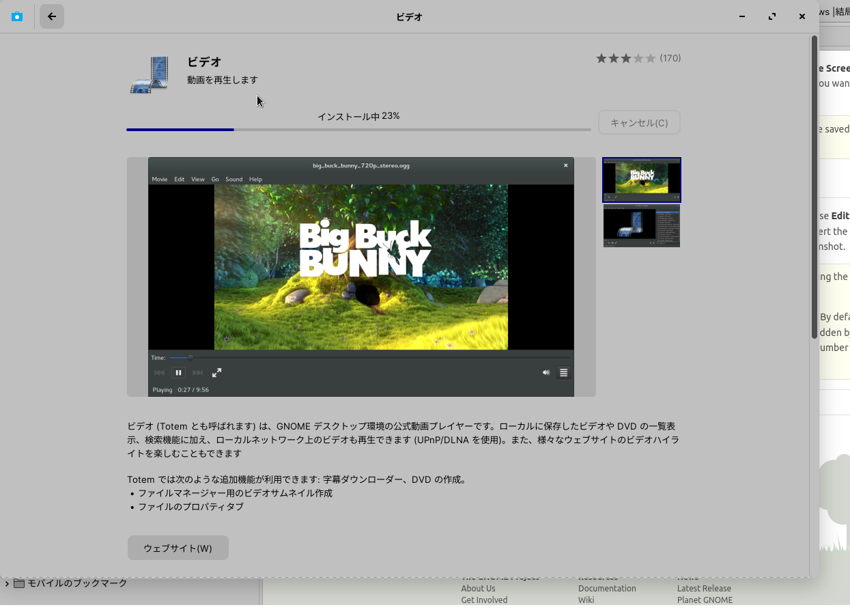The width and height of the screenshot is (850, 616).
Task: Click the large Big Buck Bunny screenshot
Action: tap(361, 277)
